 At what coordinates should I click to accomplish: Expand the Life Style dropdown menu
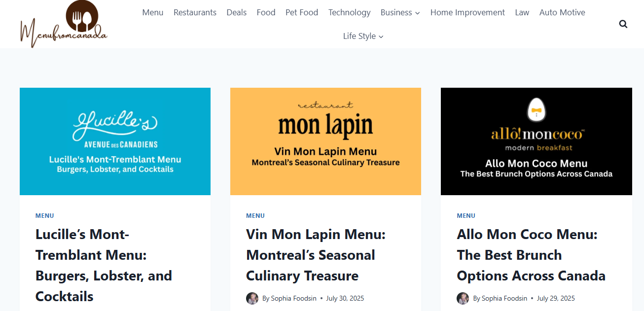click(363, 36)
